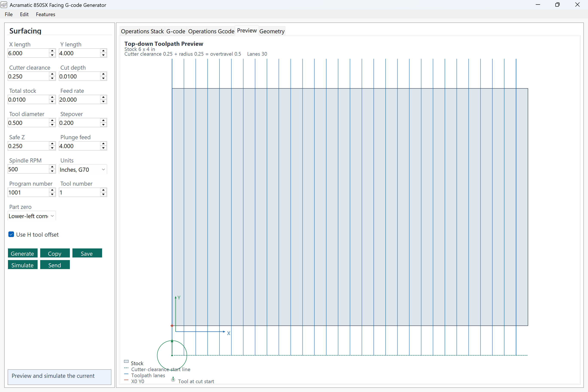The image size is (588, 392).
Task: Decrease Spindle RPM with down arrow
Action: coord(52,171)
